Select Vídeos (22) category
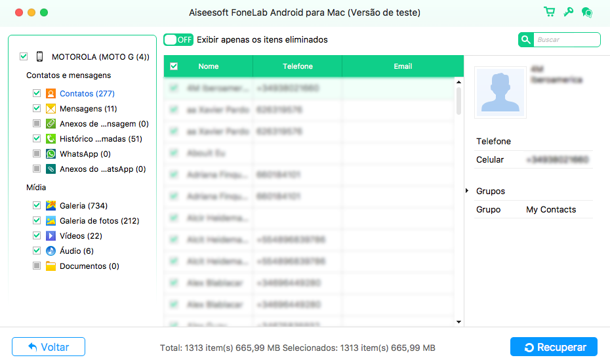Image resolution: width=610 pixels, height=364 pixels. coord(81,236)
